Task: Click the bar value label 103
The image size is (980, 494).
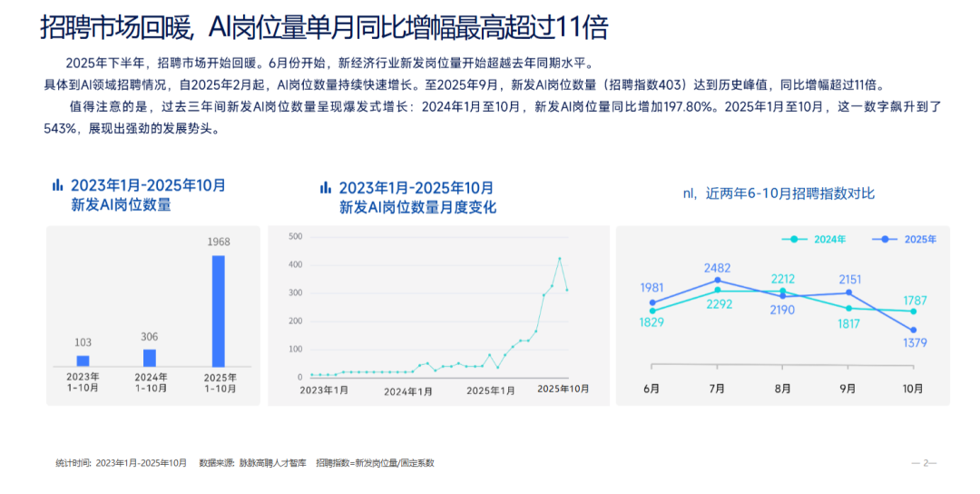Action: (x=83, y=342)
